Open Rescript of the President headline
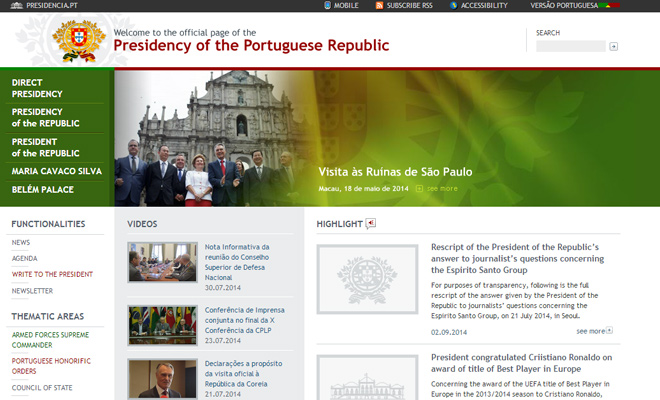The image size is (660, 400). click(517, 259)
